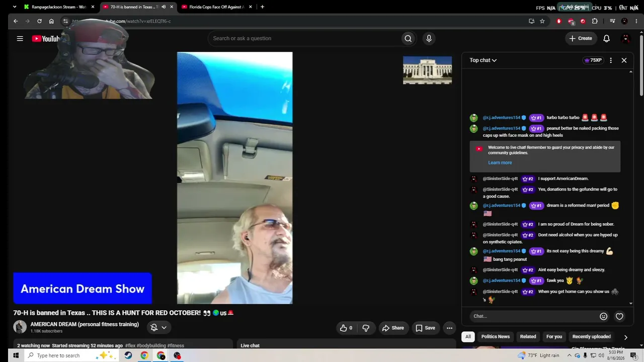This screenshot has height=362, width=644.
Task: Select the Politics News filter chip
Action: [495, 337]
